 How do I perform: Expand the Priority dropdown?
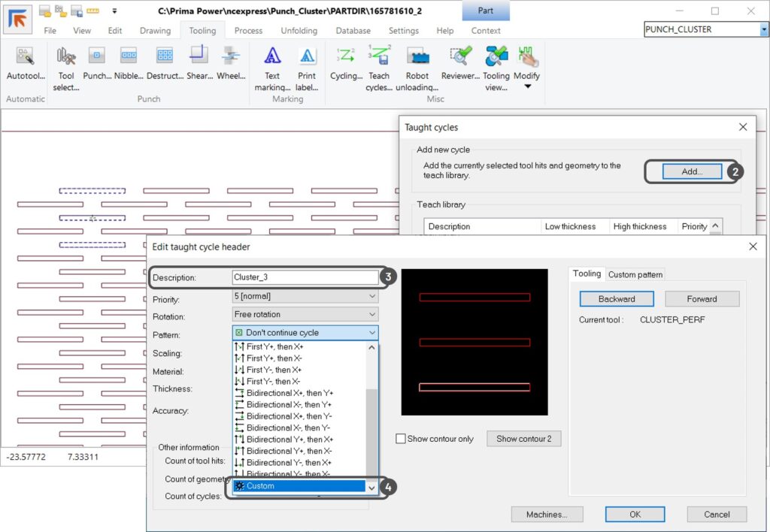(x=305, y=297)
